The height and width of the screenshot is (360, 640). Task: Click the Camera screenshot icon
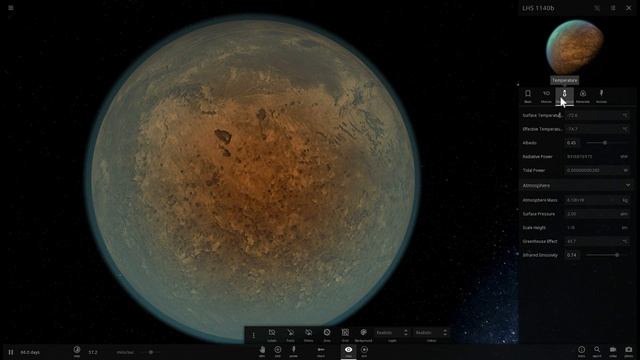coord(629,351)
